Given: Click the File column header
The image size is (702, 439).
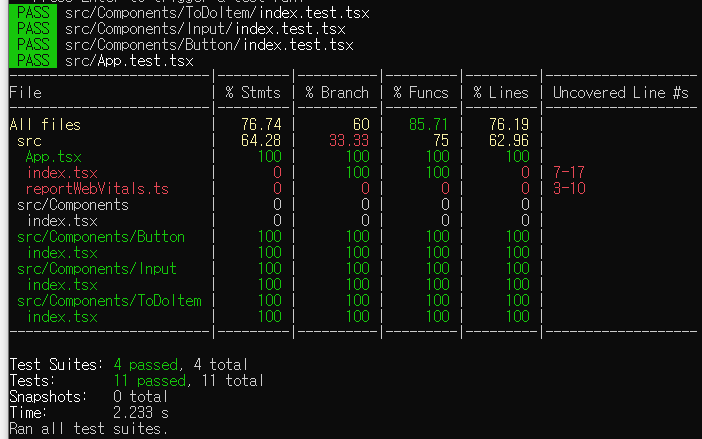Looking at the screenshot, I should point(26,93).
